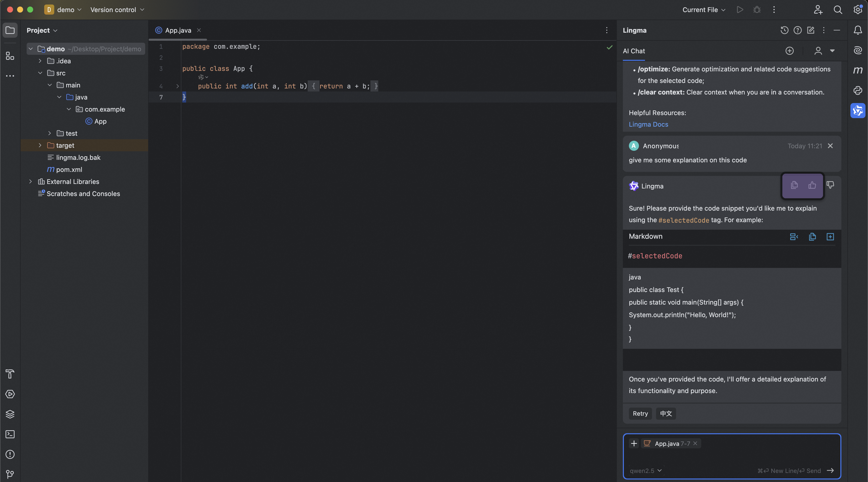
Task: Focus the Lingma chat input field
Action: coord(732,456)
